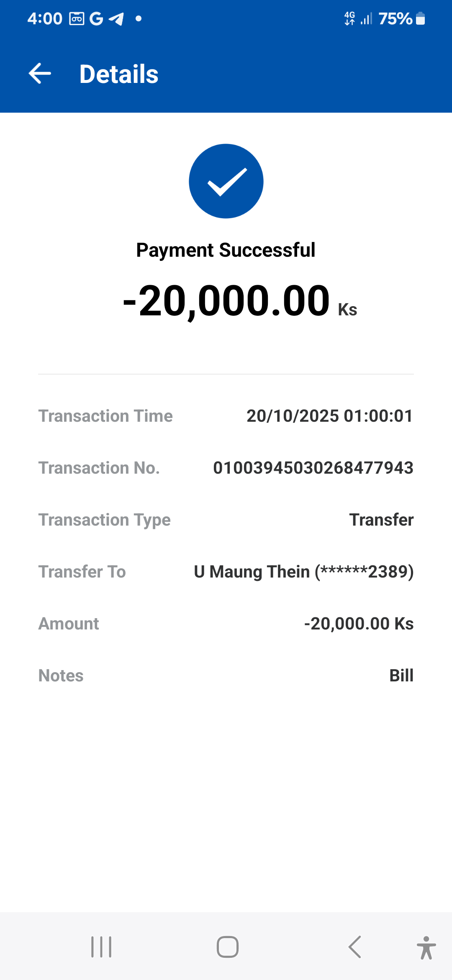This screenshot has width=452, height=980.
Task: Open recent apps from navigation bar
Action: 101,947
